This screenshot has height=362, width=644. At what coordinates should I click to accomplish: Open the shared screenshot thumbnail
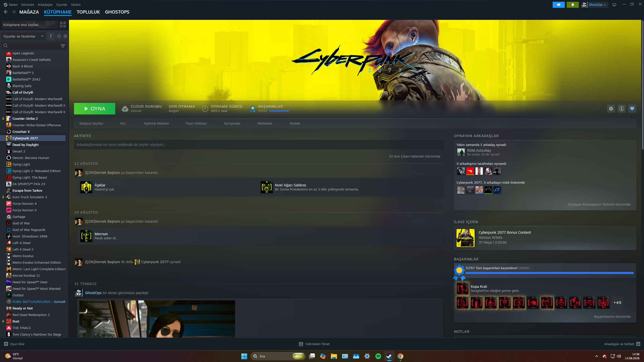[157, 319]
